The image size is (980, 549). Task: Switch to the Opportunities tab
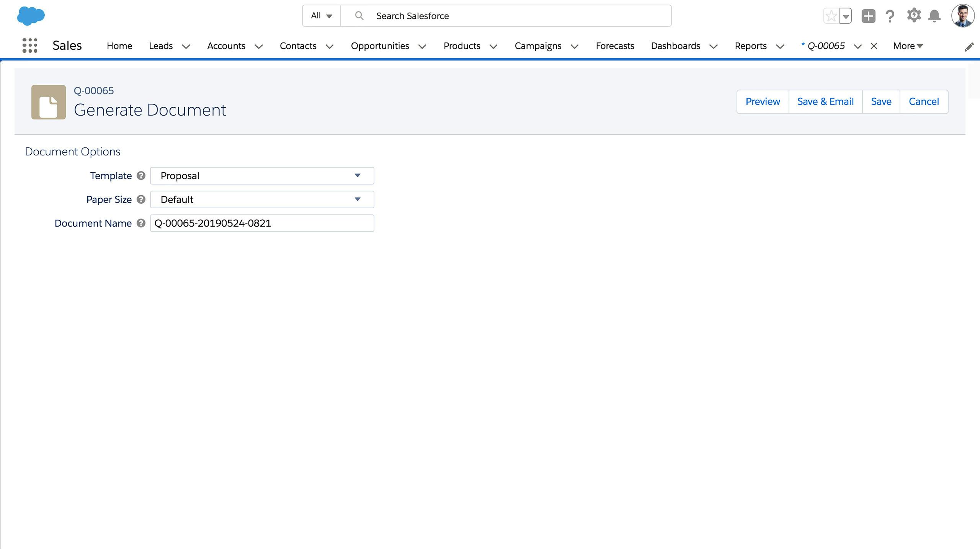[x=380, y=46]
